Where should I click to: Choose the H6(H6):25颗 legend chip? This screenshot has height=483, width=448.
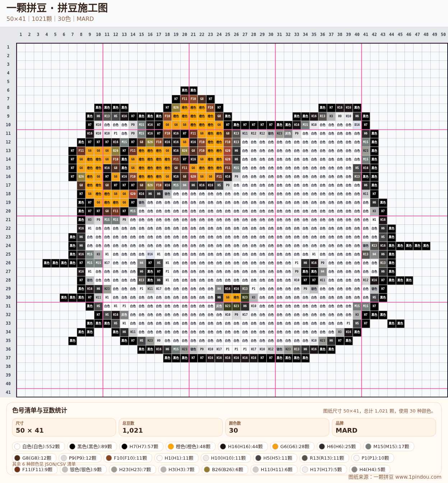point(338,446)
